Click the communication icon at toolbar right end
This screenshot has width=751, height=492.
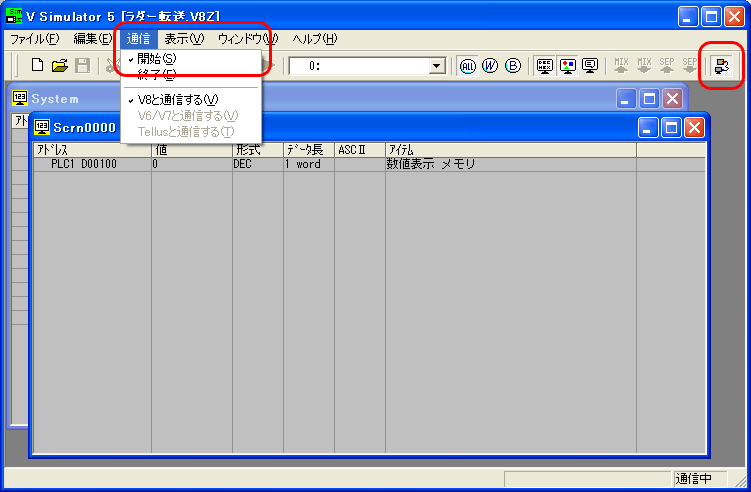[720, 65]
